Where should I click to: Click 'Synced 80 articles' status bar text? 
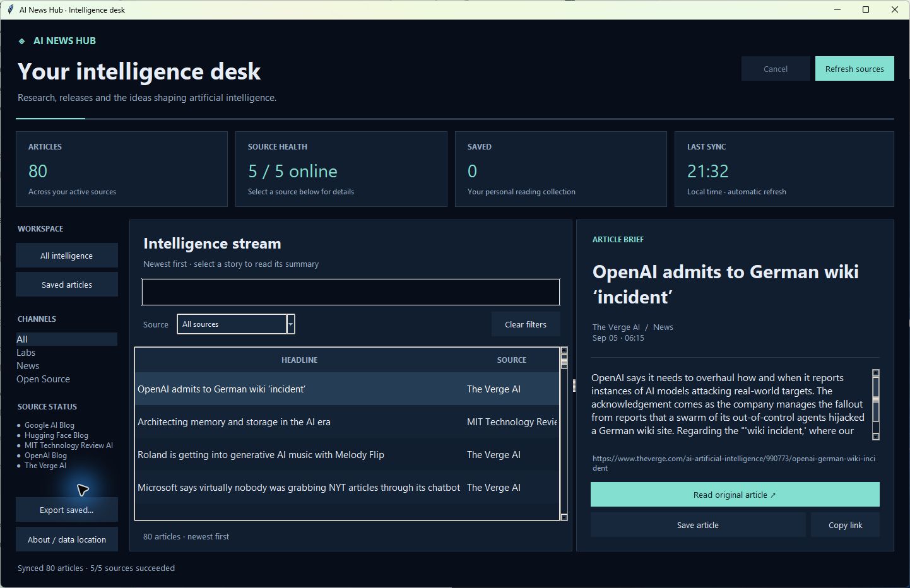tap(96, 568)
